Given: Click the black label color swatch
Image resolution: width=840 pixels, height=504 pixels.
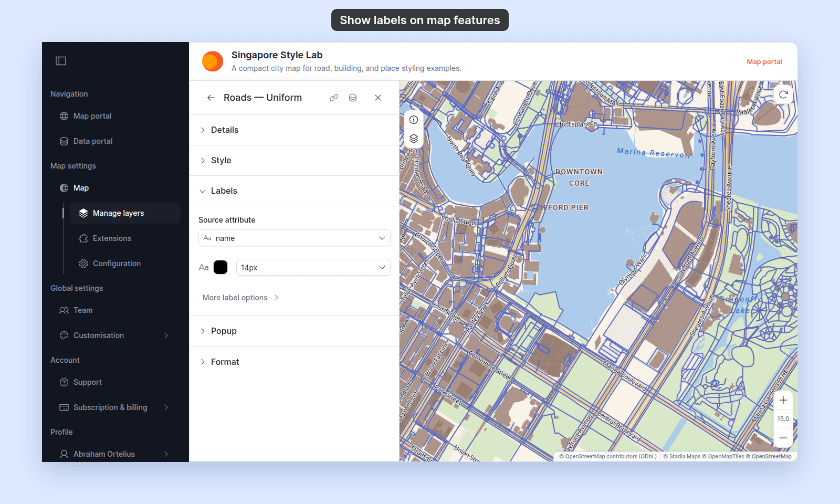Looking at the screenshot, I should (220, 267).
